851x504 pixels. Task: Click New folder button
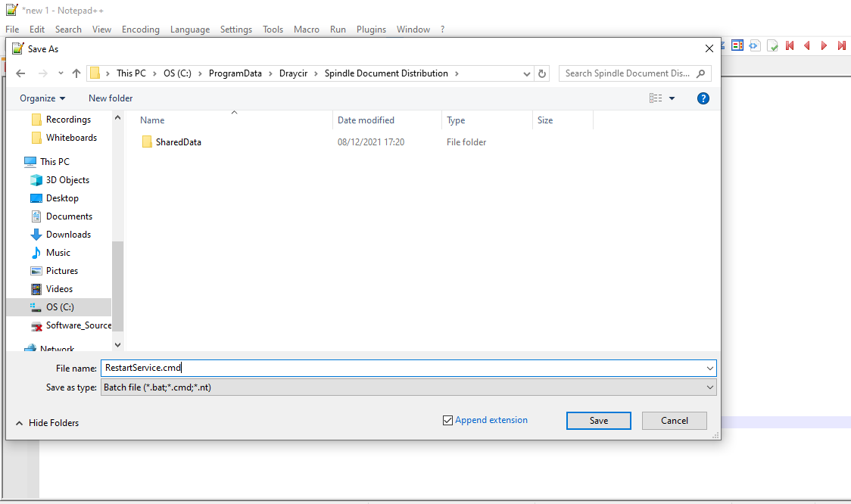[111, 98]
